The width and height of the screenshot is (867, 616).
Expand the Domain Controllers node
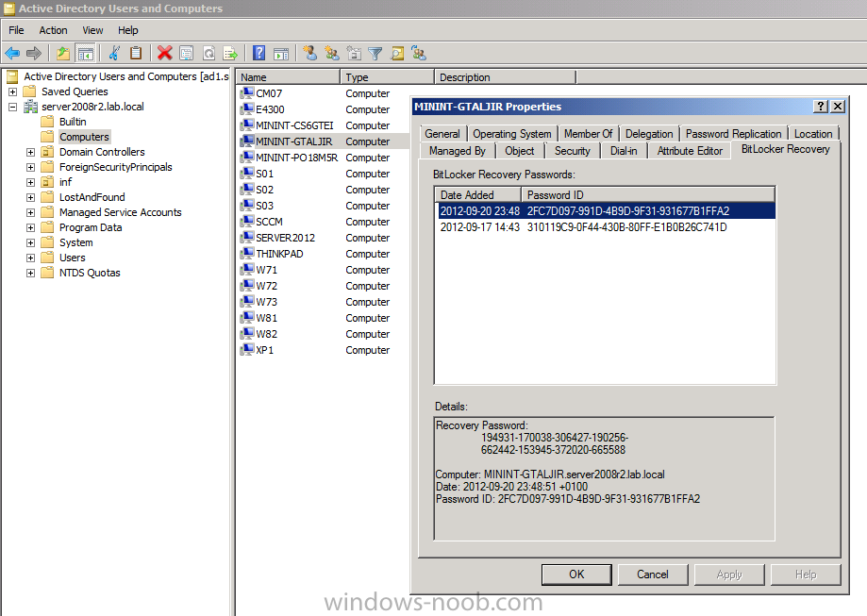click(30, 152)
